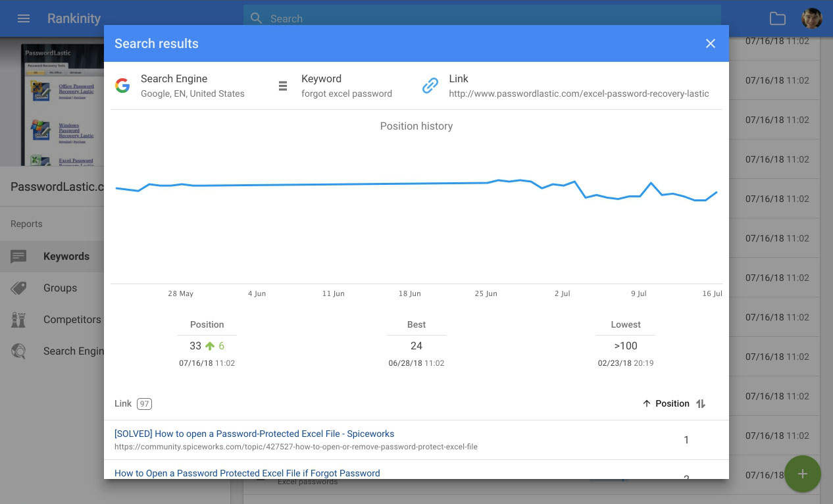Open the Groups report

(60, 288)
